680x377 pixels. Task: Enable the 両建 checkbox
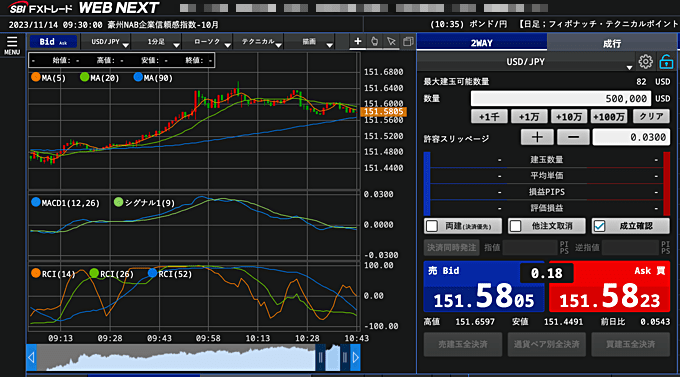(x=432, y=226)
